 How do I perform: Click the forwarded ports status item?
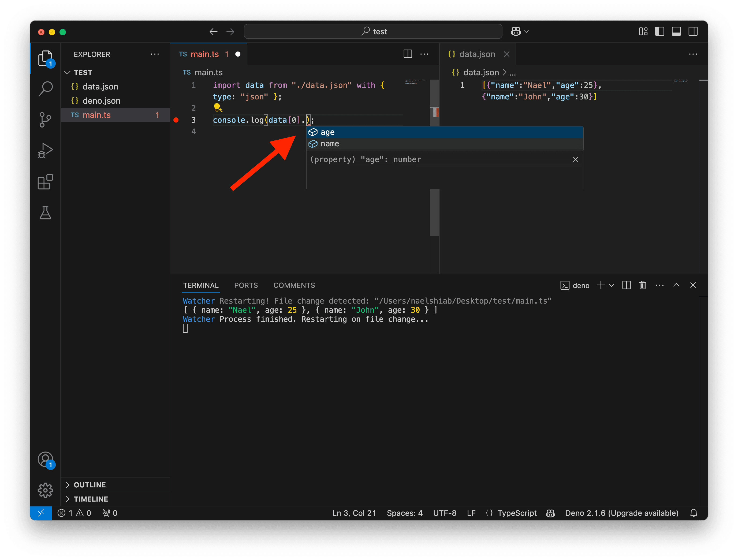coord(110,513)
